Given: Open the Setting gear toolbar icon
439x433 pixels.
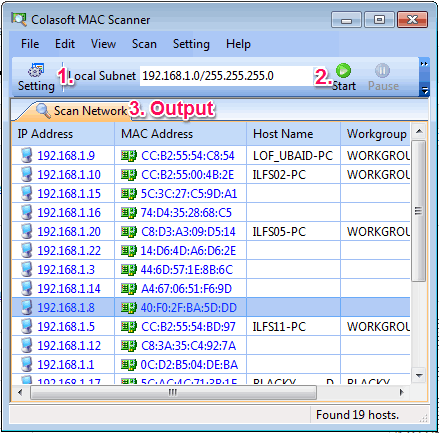Looking at the screenshot, I should pyautogui.click(x=36, y=70).
